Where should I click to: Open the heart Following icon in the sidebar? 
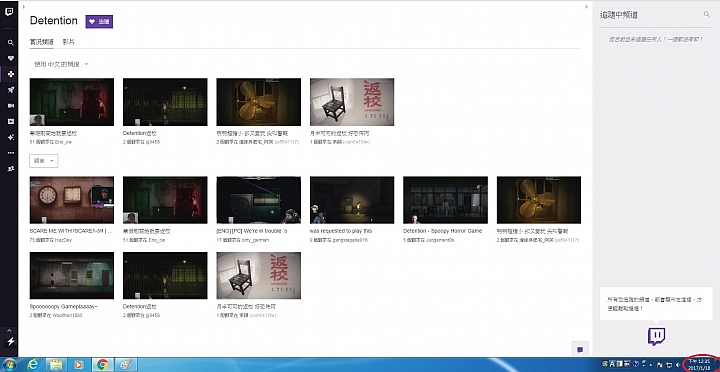pos(11,58)
